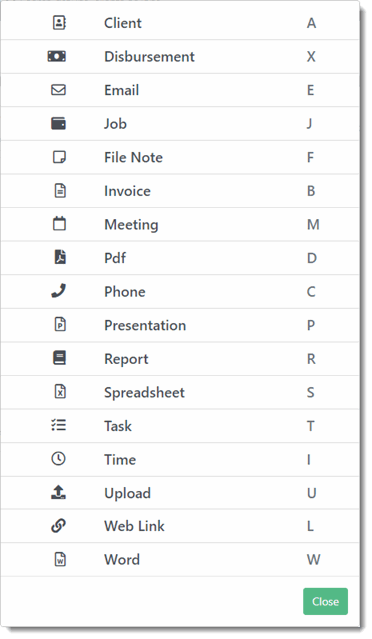Pick the Task entry

[x=180, y=426]
